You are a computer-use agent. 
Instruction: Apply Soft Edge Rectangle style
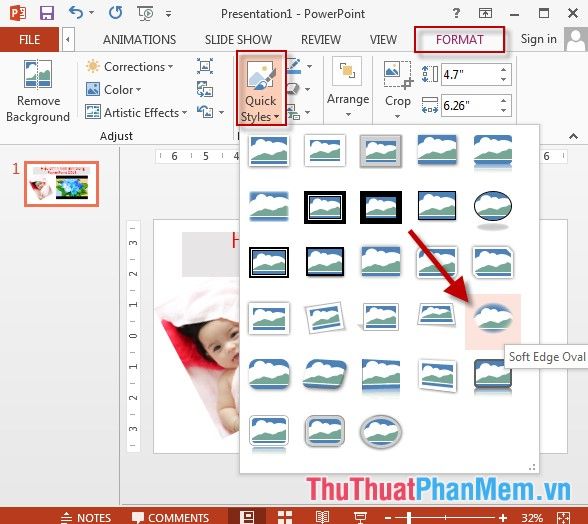point(269,207)
